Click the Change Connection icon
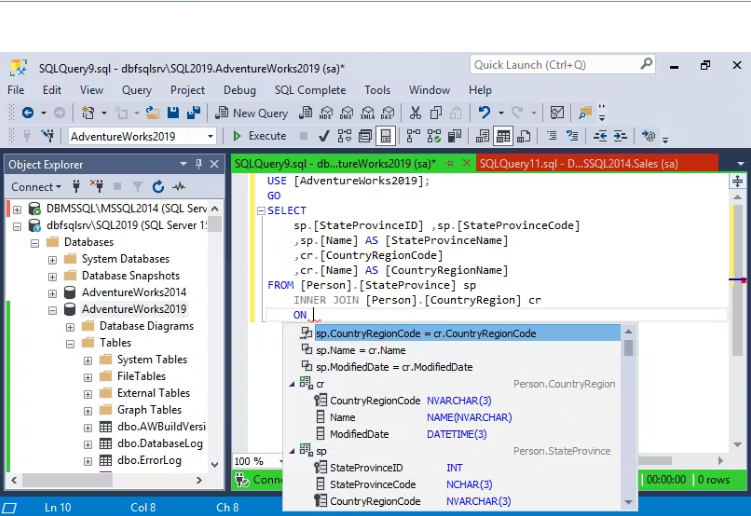 point(47,137)
